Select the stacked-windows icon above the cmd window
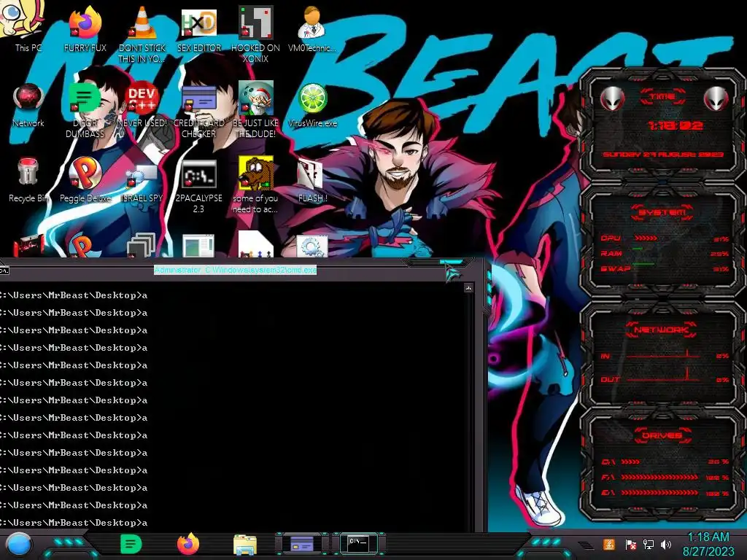Image resolution: width=747 pixels, height=560 pixels. (142, 245)
